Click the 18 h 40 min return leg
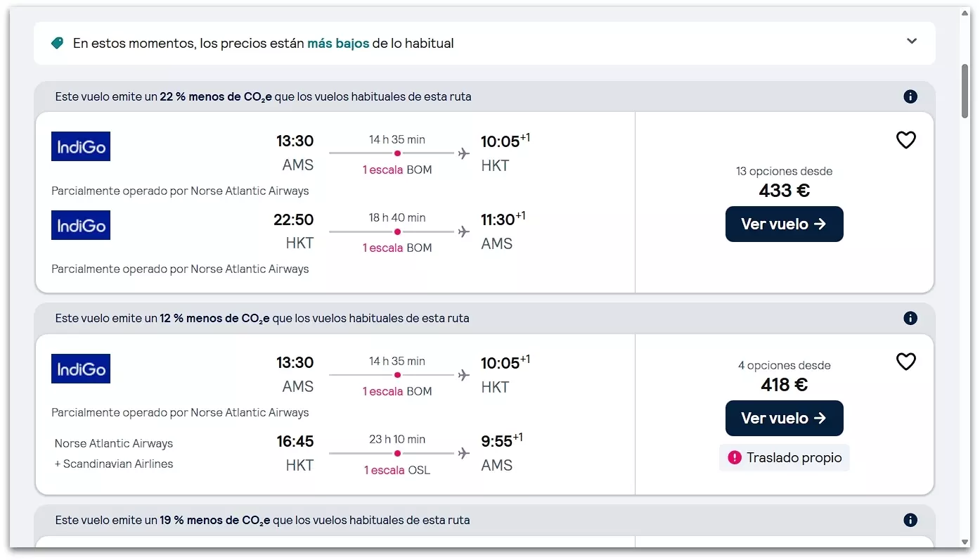The width and height of the screenshot is (980, 560). (x=397, y=218)
